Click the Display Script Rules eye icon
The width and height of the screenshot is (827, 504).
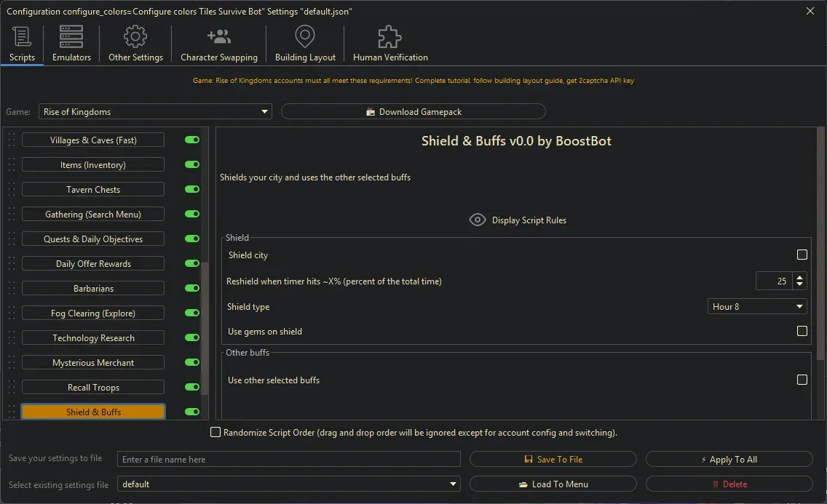(x=478, y=219)
